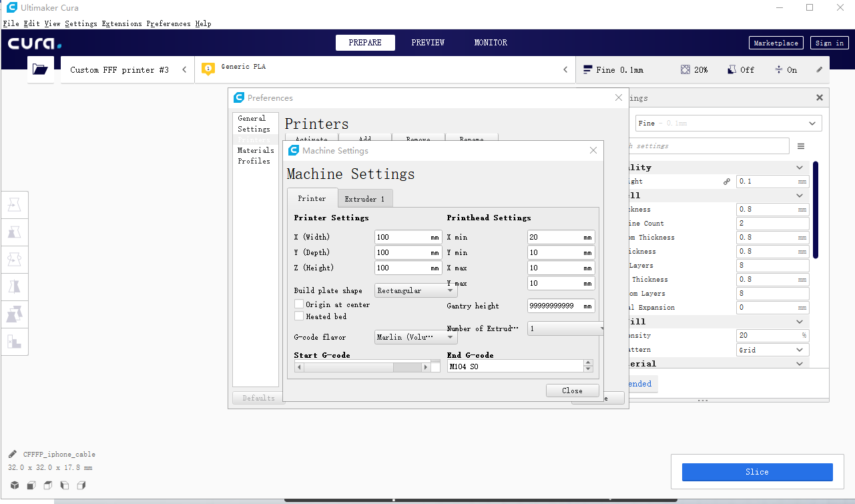Screen dimensions: 855x504
Task: Click the X min printhead input field
Action: click(x=561, y=237)
